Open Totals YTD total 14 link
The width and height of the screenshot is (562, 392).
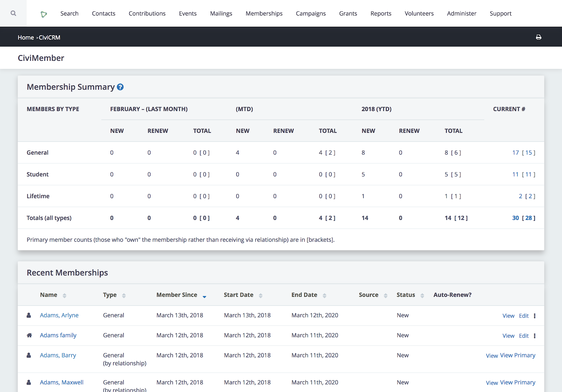coord(448,218)
